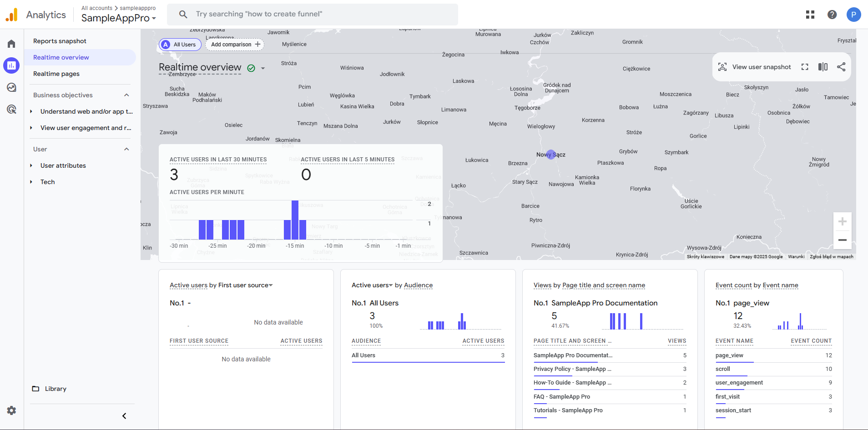Click Add comparison button
Image resolution: width=868 pixels, height=430 pixels.
[235, 45]
